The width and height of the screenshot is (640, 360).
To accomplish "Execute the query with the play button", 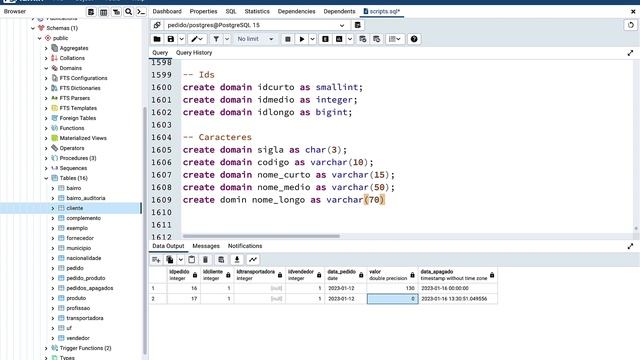I will (x=302, y=39).
